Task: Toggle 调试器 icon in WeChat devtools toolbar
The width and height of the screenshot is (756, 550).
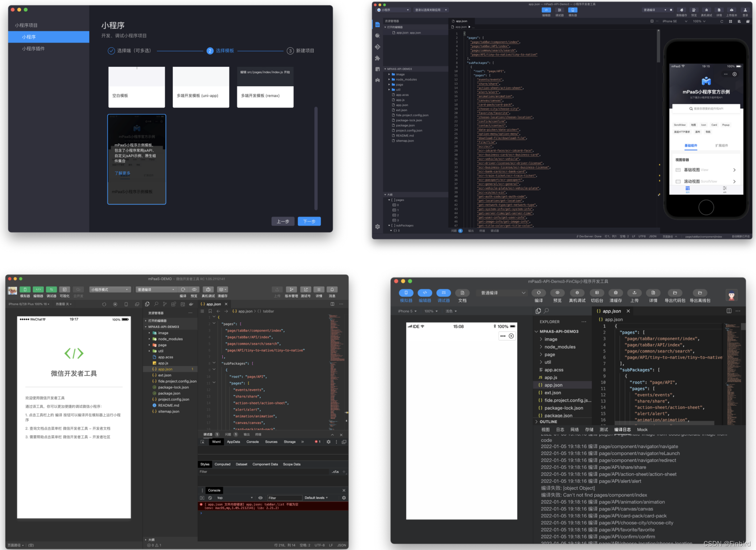Action: (51, 289)
